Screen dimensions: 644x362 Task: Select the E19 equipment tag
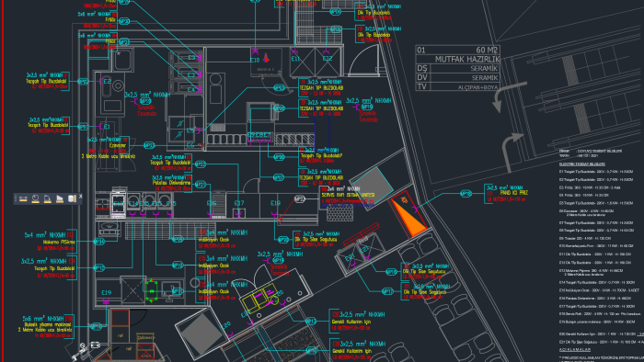(106, 293)
